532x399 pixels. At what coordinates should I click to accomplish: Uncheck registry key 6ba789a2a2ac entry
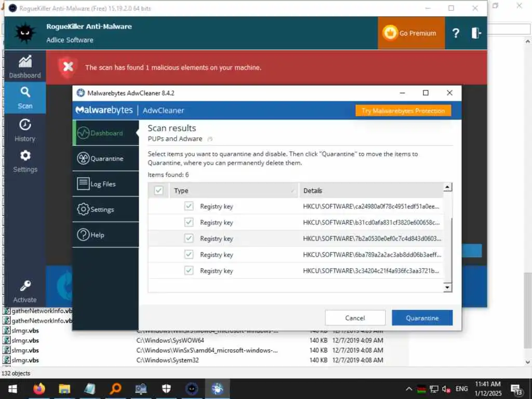(x=189, y=255)
